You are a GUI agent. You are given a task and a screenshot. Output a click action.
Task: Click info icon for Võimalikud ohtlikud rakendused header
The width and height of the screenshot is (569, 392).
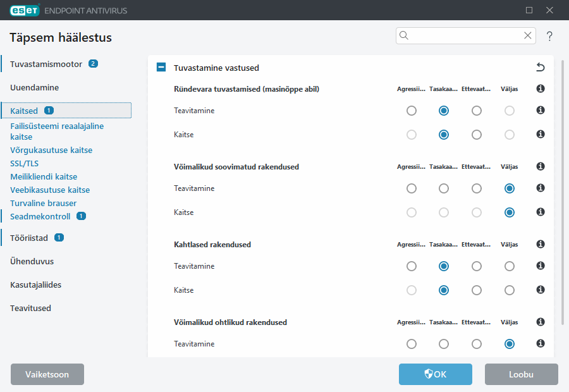click(x=540, y=322)
